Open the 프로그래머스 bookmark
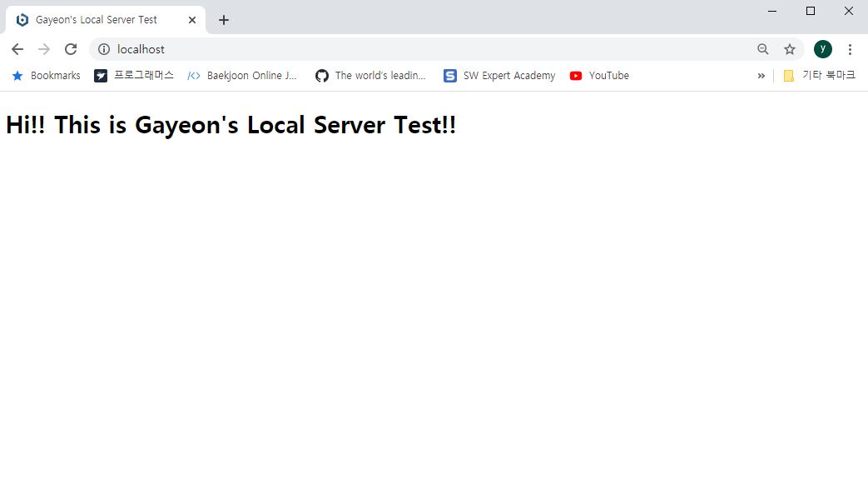Image resolution: width=868 pixels, height=494 pixels. (133, 75)
